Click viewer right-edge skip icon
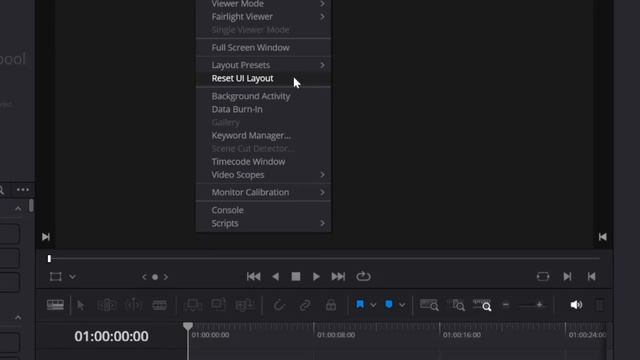Image resolution: width=640 pixels, height=360 pixels. pyautogui.click(x=602, y=237)
